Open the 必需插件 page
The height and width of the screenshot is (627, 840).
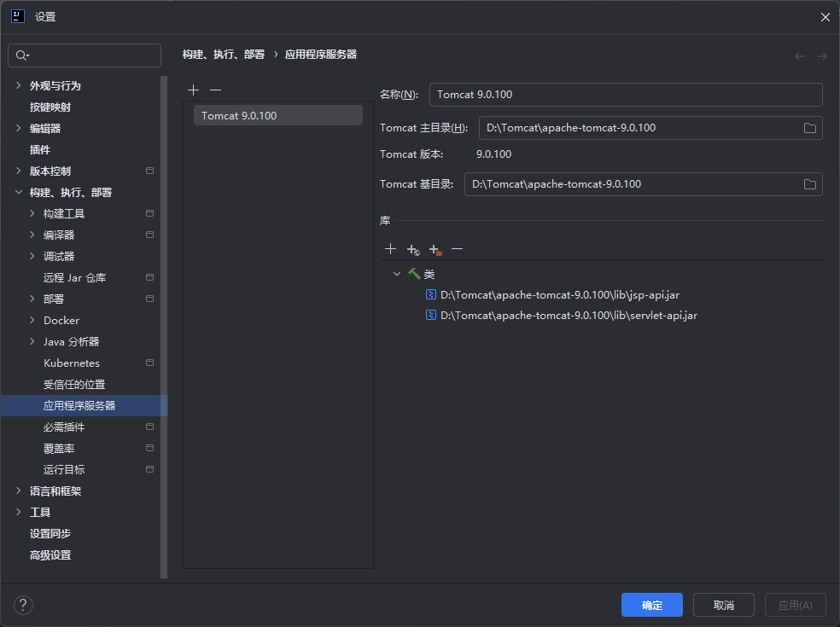64,427
